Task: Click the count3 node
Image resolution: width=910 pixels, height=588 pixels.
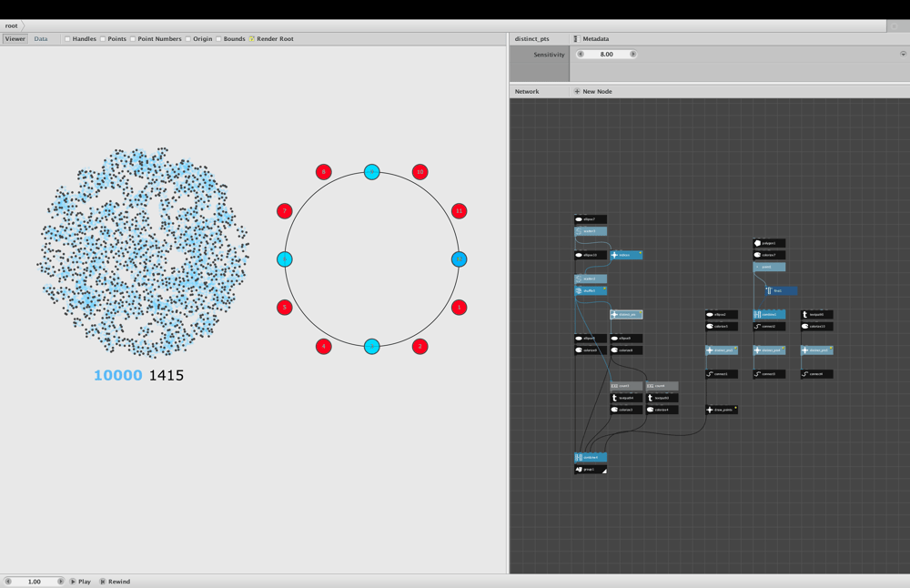Action: (626, 386)
